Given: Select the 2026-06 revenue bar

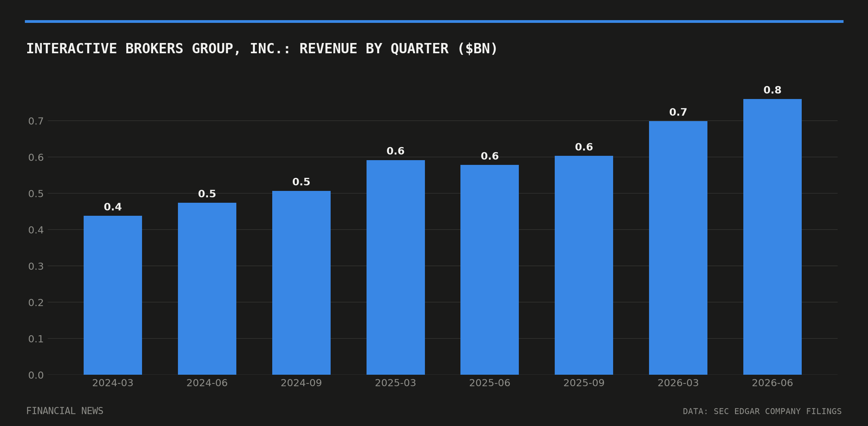Looking at the screenshot, I should tap(773, 237).
